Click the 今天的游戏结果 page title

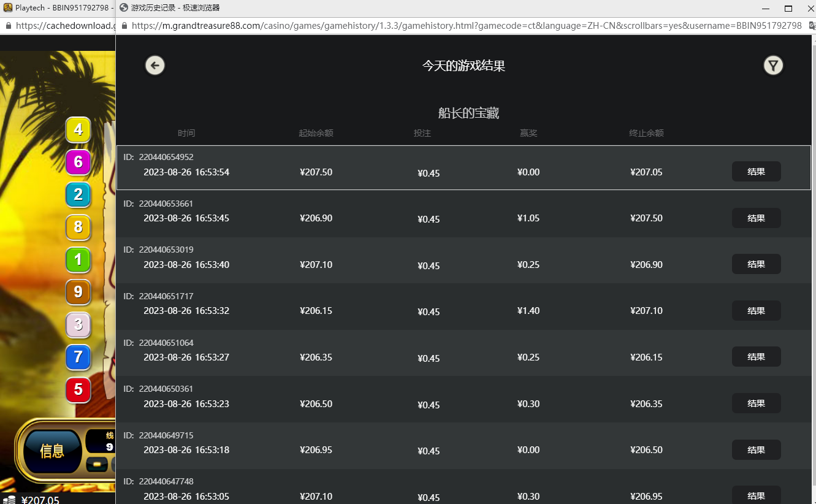(463, 66)
